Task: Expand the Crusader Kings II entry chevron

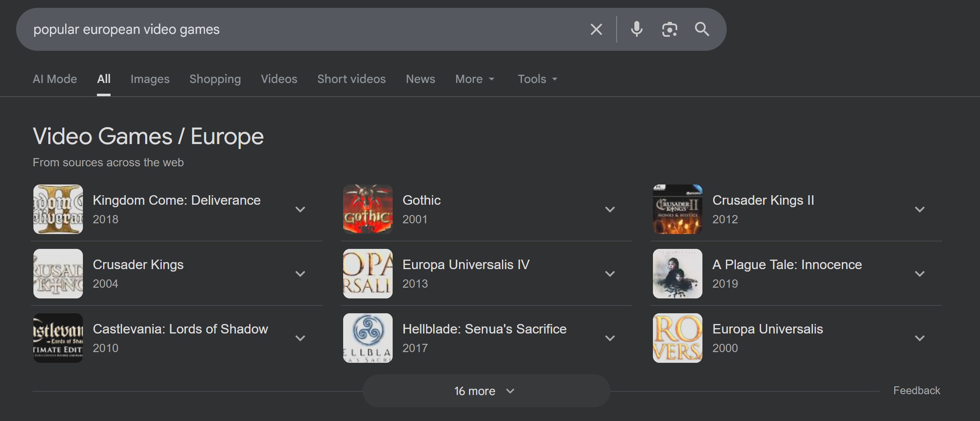Action: (920, 209)
